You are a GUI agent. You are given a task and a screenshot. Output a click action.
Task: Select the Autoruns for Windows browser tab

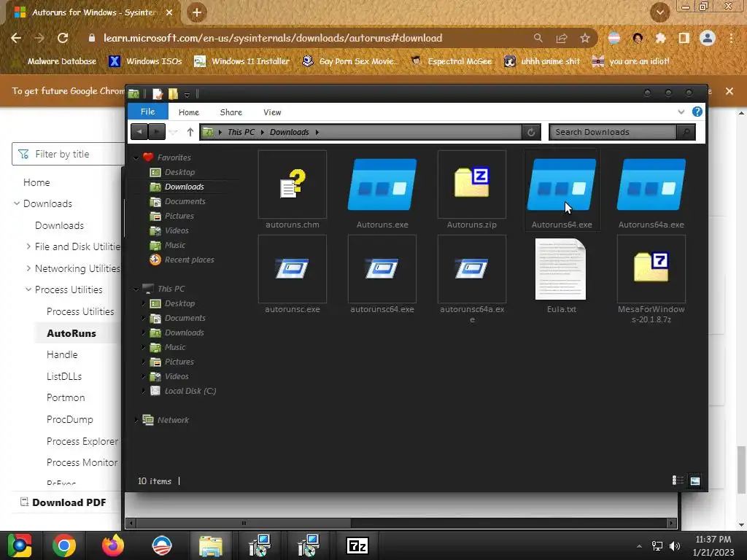click(x=93, y=12)
